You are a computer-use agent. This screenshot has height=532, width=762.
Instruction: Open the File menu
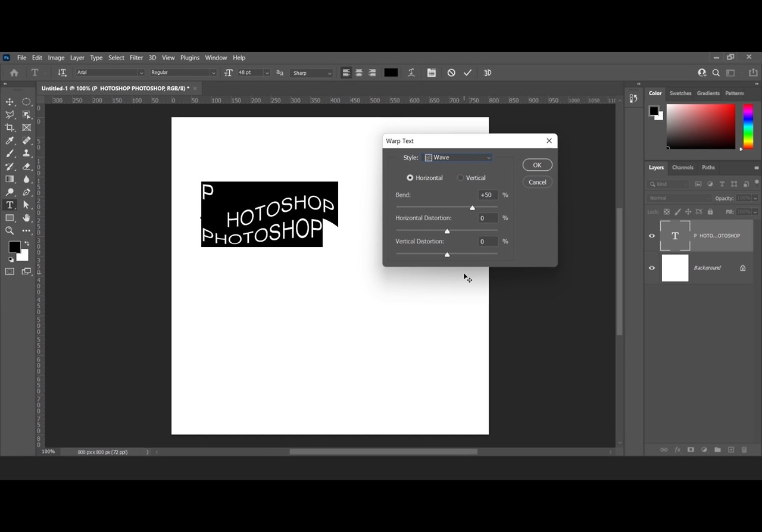coord(21,58)
